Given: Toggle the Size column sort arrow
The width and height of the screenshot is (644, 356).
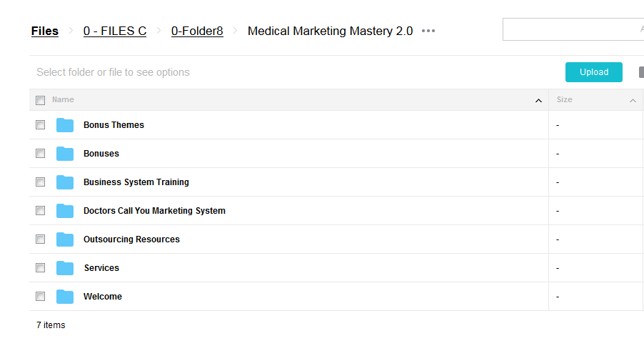Looking at the screenshot, I should tap(633, 101).
